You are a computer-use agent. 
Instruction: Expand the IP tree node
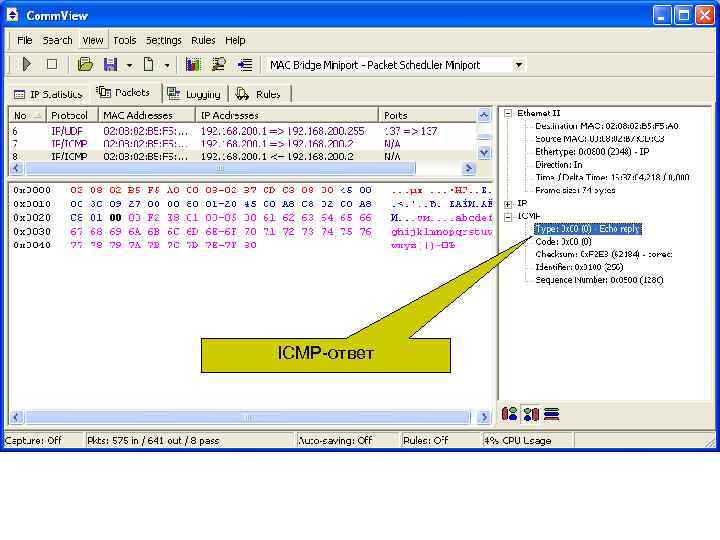[x=508, y=204]
